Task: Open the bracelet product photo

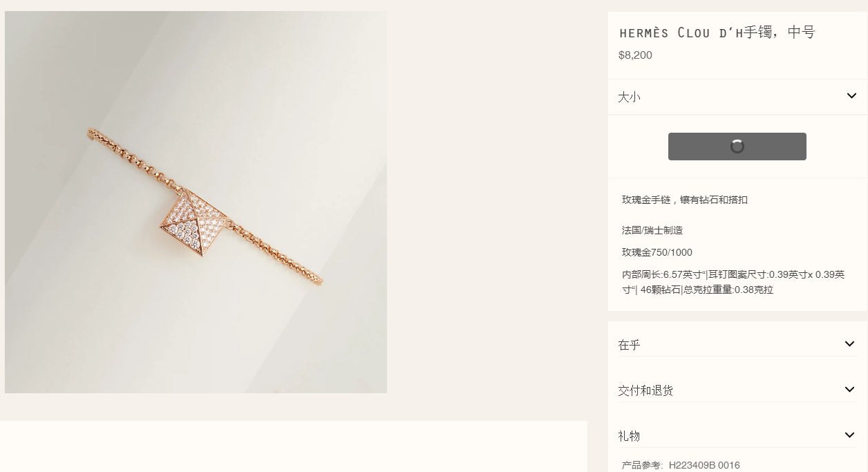Action: pos(196,202)
